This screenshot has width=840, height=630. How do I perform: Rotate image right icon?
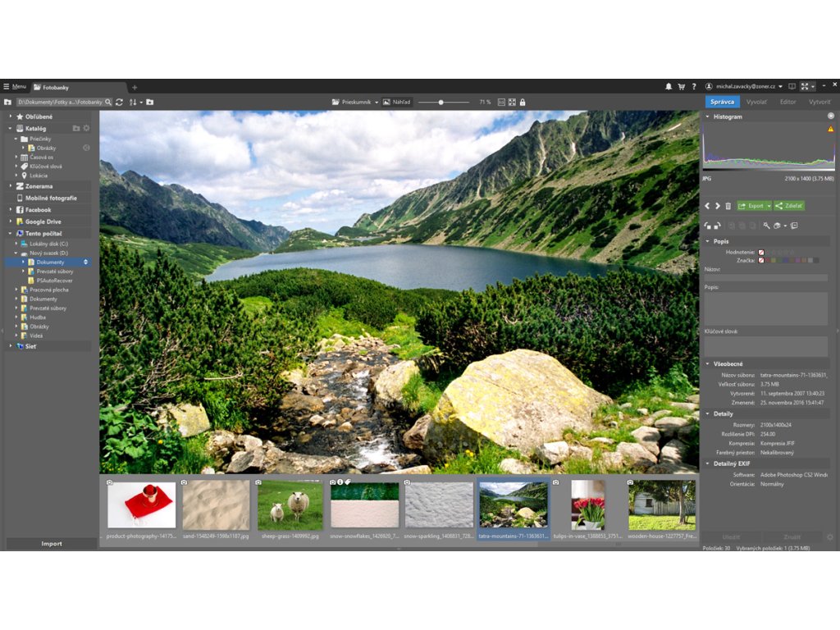tap(717, 226)
